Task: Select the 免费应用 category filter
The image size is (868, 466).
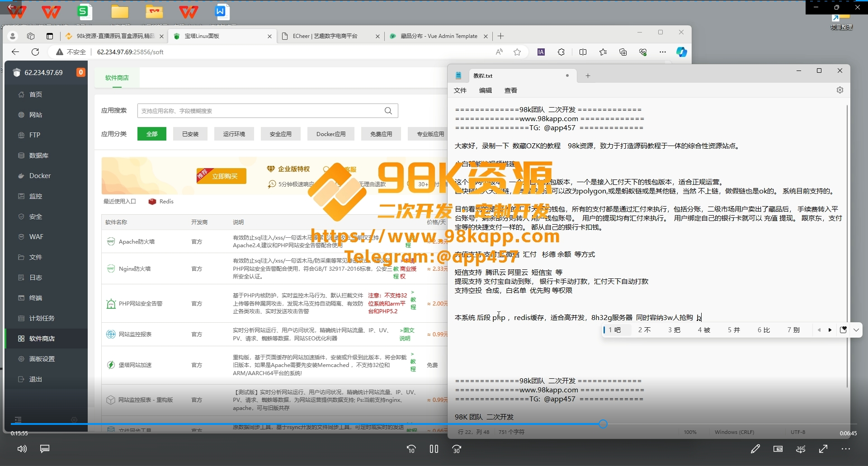Action: click(381, 134)
